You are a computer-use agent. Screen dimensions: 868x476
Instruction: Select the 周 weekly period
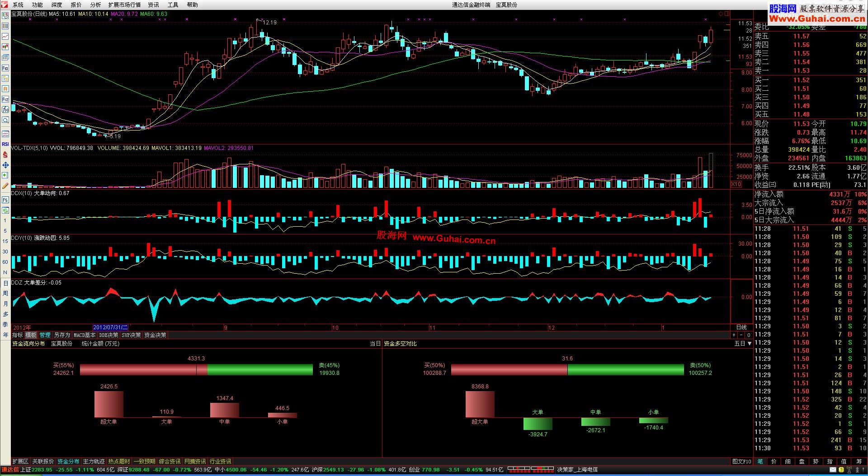[5, 294]
